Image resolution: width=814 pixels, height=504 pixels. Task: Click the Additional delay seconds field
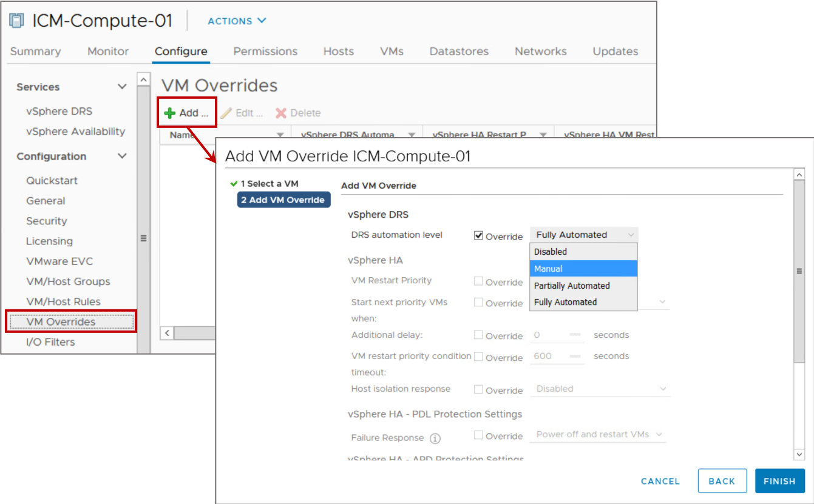tap(557, 335)
